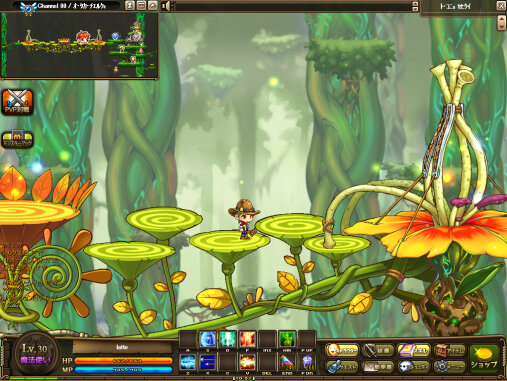Select the empty quick slot C
This screenshot has height=381, width=507.
(x=228, y=362)
